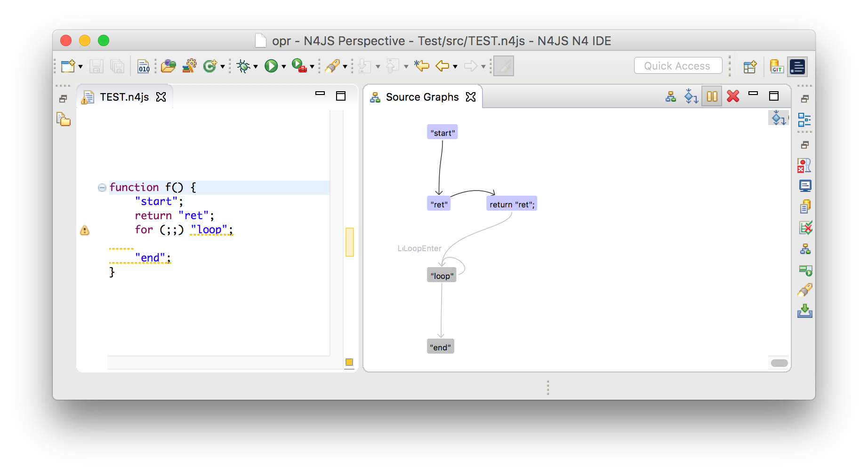868x475 pixels.
Task: Click the horizontal scrollbar in Source Graphs
Action: tap(780, 363)
